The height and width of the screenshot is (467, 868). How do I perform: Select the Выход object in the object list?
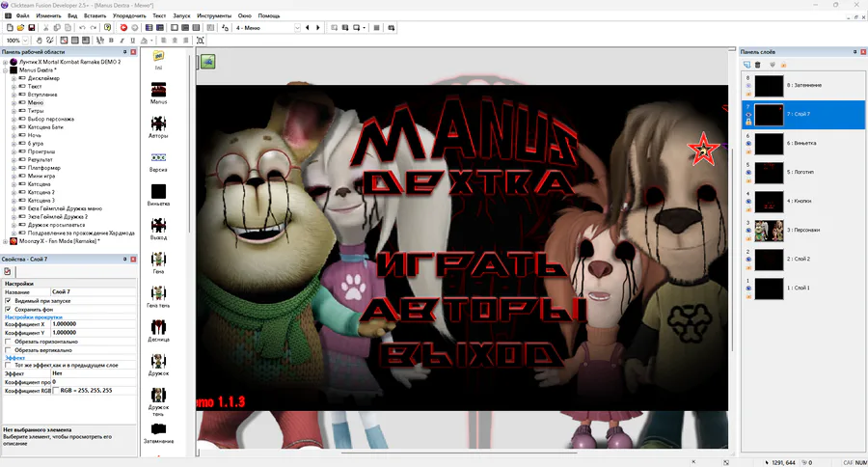click(x=158, y=229)
